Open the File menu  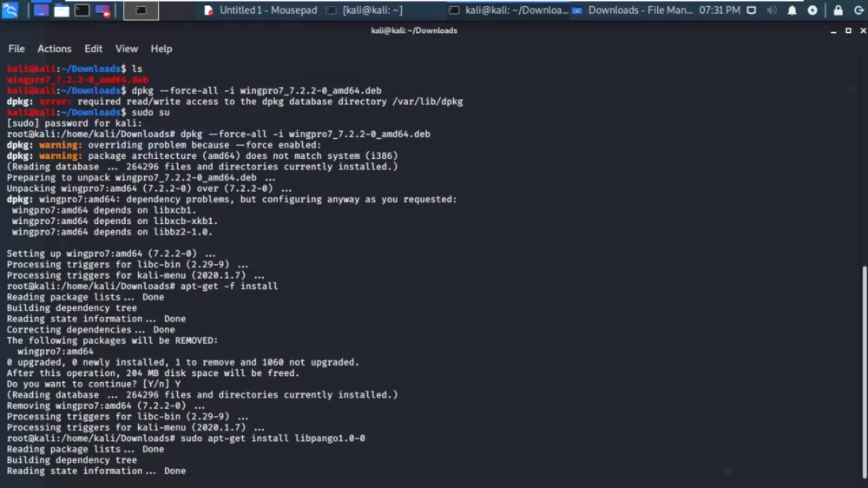click(16, 49)
